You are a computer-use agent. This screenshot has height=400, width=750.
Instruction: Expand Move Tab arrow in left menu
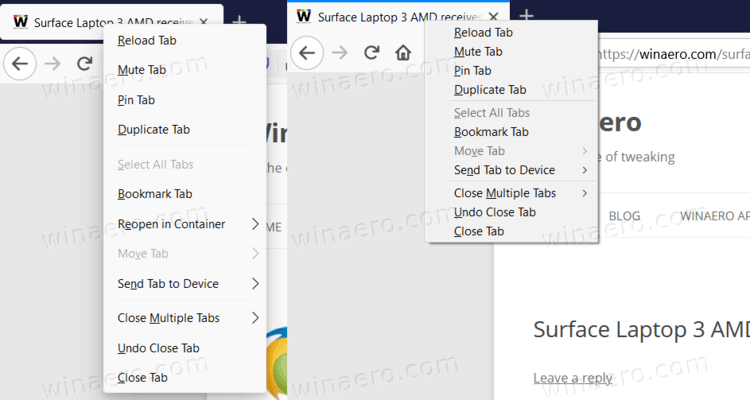coord(255,254)
